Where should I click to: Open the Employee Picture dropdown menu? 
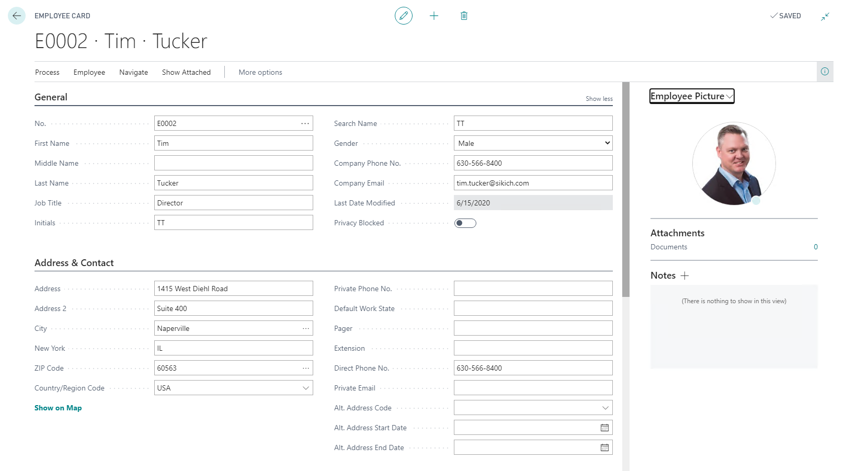691,96
